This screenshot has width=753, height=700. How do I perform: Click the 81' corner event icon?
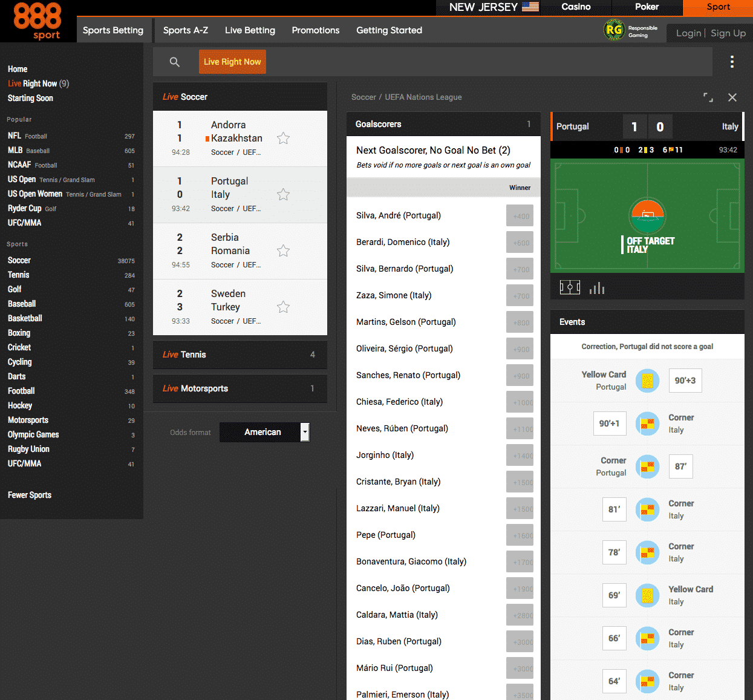click(648, 509)
